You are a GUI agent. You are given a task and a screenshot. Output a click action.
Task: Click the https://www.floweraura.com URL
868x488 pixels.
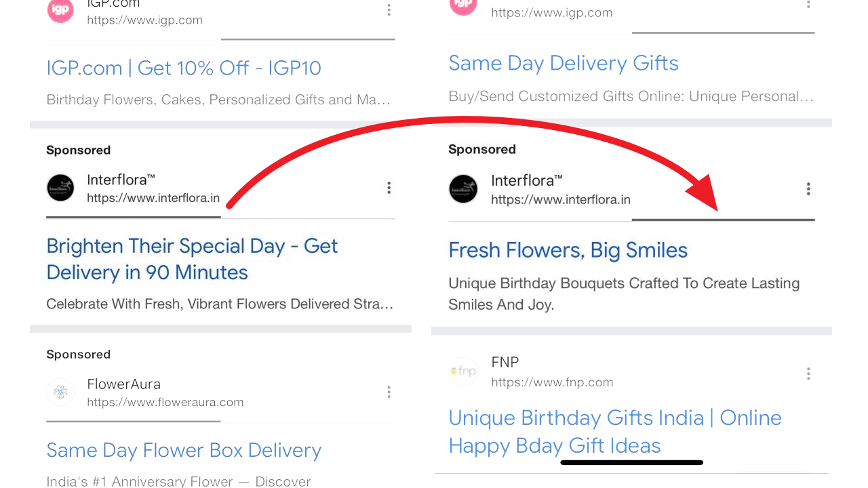165,403
